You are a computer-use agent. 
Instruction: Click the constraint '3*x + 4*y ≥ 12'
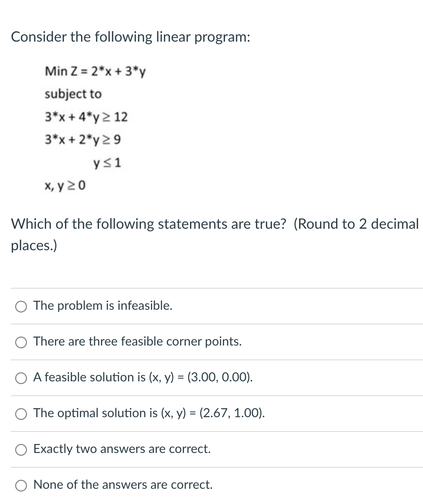coord(86,117)
